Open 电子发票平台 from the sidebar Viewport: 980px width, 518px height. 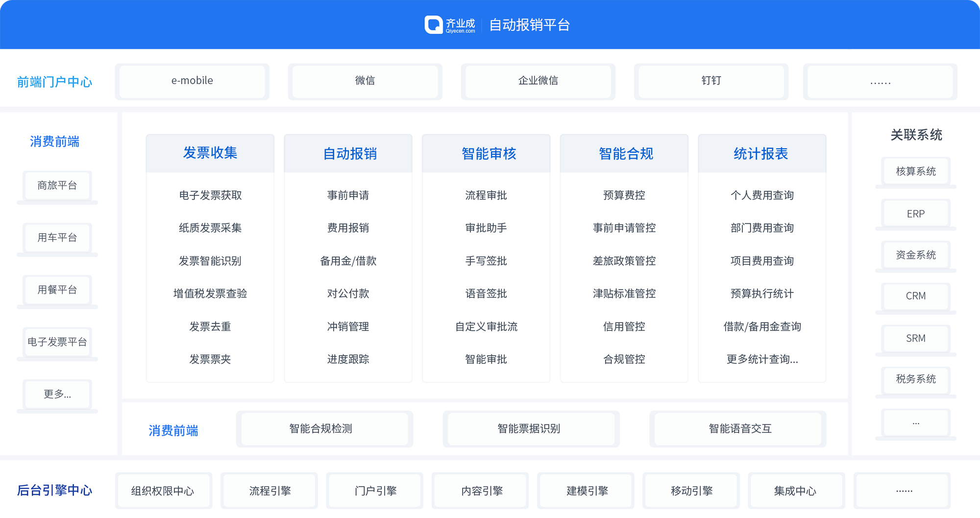[x=56, y=342]
